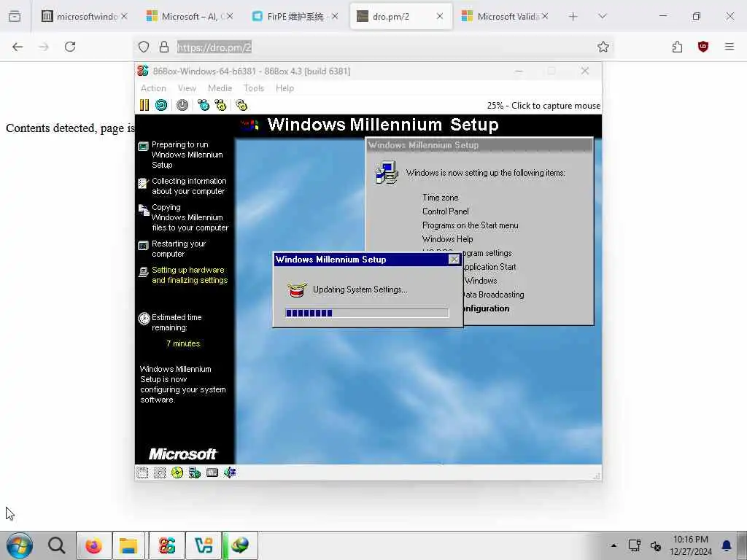Open the Help menu in 86Box
The width and height of the screenshot is (747, 560).
[x=285, y=88]
